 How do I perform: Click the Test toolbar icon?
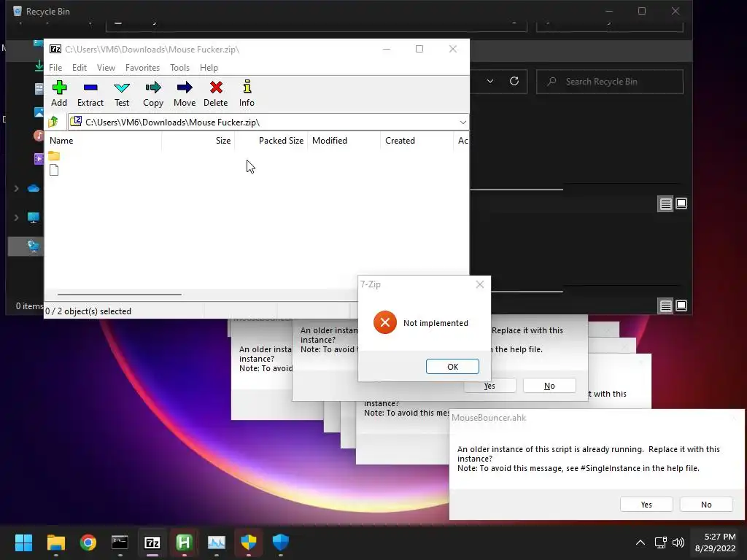pos(122,93)
